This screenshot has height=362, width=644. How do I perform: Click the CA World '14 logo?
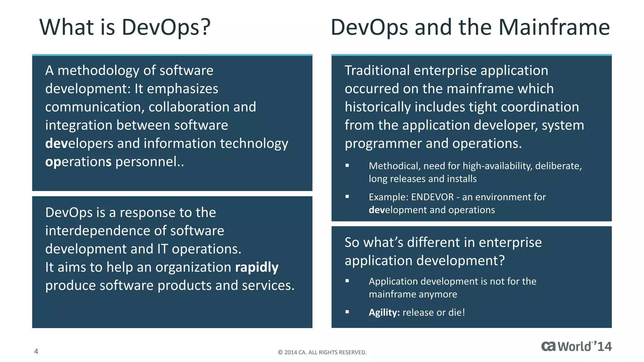pyautogui.click(x=576, y=346)
